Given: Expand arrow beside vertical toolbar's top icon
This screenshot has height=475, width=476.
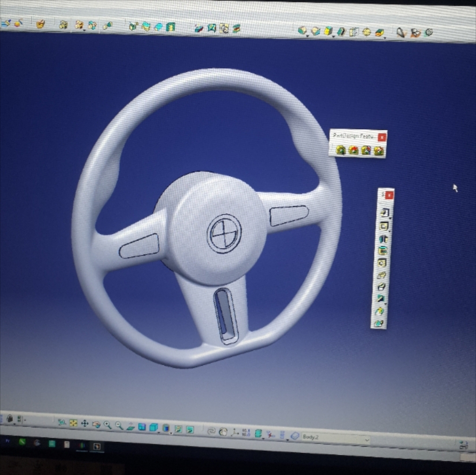Looking at the screenshot, I should point(390,218).
